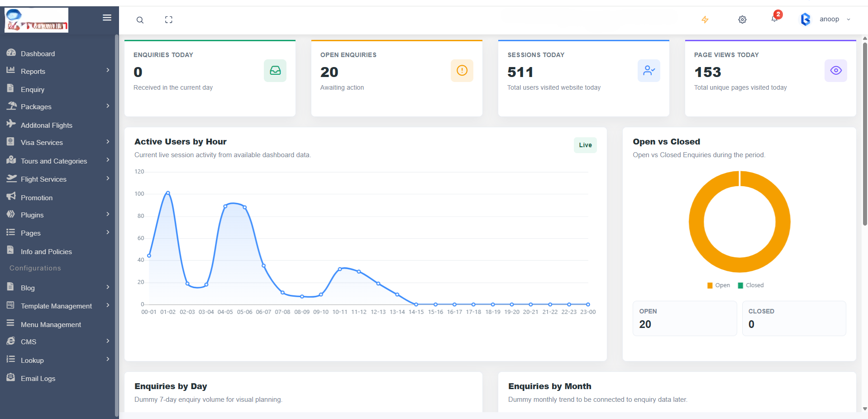Click the eye icon on Page Views Today
This screenshot has width=868, height=419.
pos(836,71)
